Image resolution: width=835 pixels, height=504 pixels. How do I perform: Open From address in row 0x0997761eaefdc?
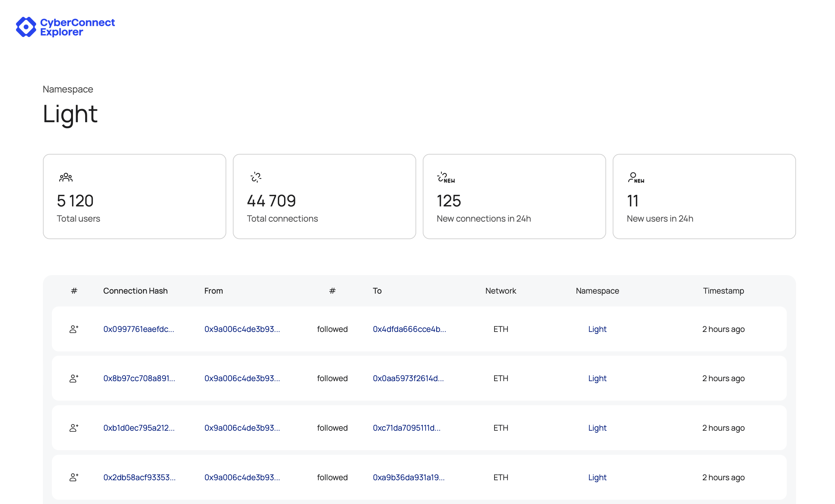(242, 329)
